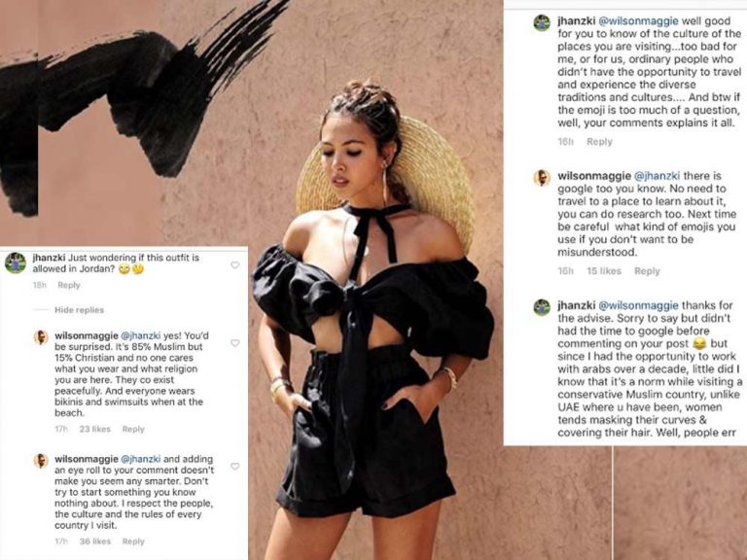Open jhanzki avatar beside 'well good for you' comment
The width and height of the screenshot is (747, 560).
click(542, 23)
